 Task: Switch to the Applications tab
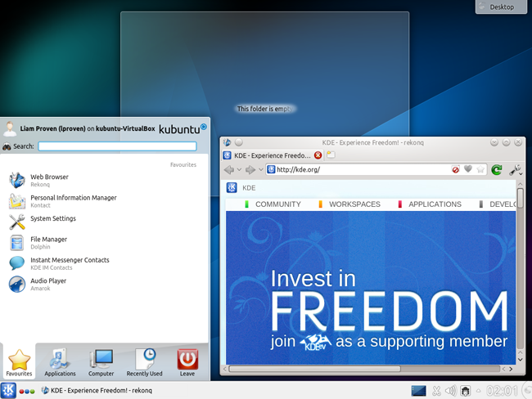click(x=60, y=362)
